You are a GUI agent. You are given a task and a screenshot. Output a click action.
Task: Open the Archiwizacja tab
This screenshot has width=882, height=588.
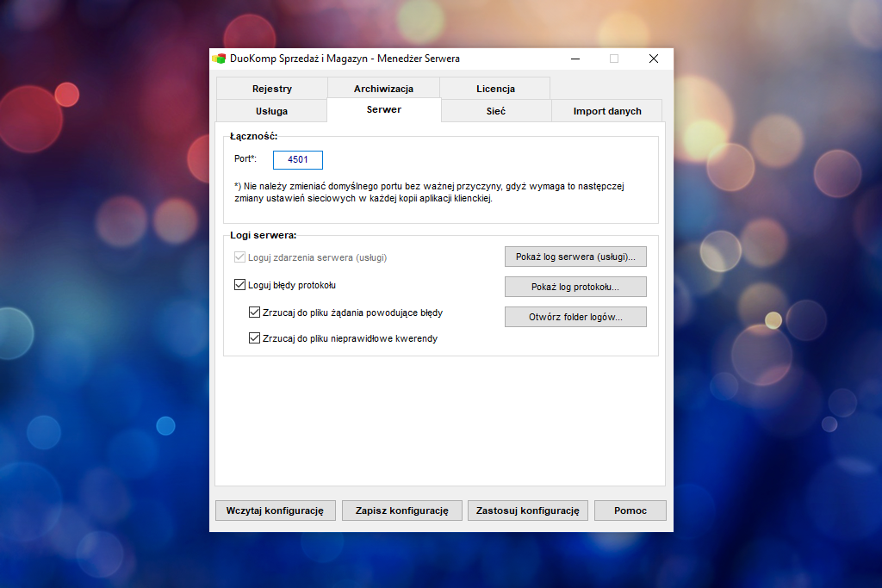(383, 89)
